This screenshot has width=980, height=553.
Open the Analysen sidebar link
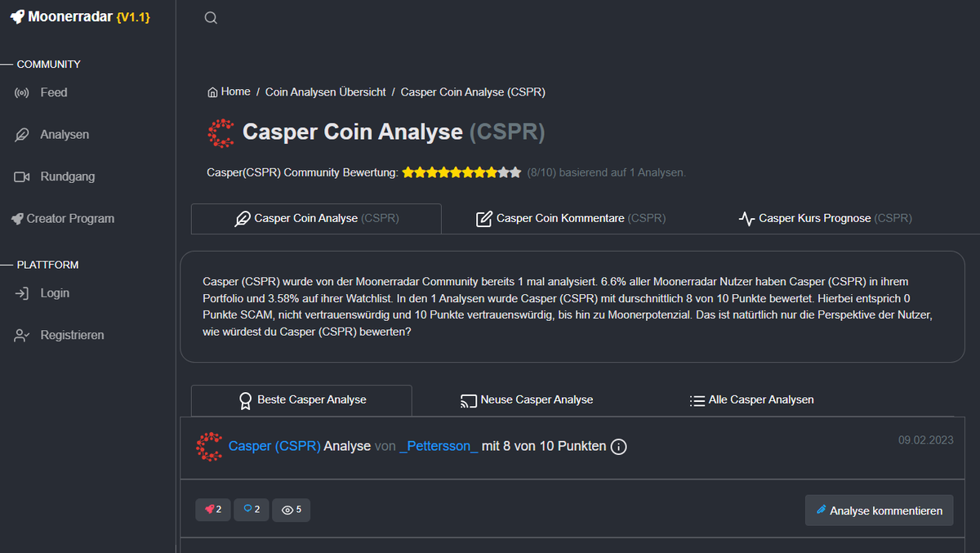coord(65,135)
